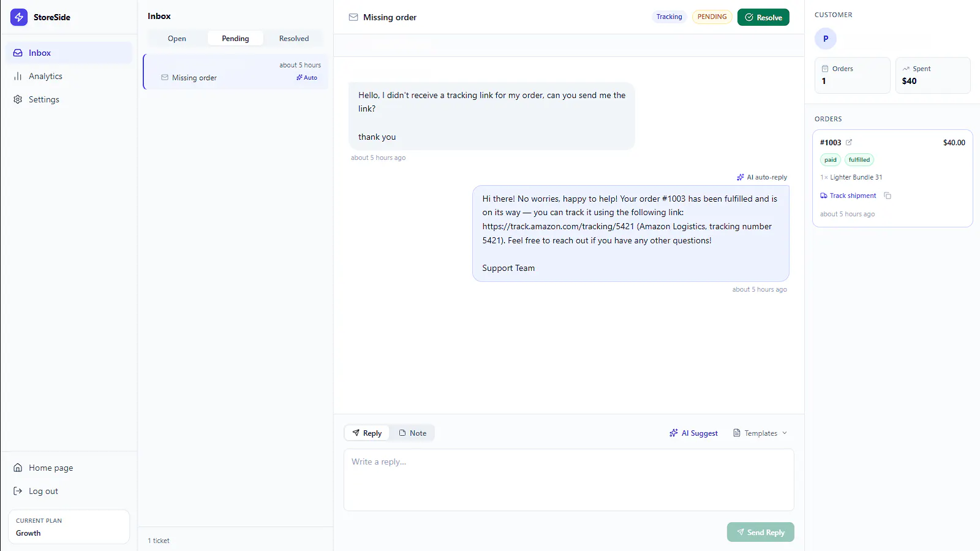Expand the Templates dropdown

click(760, 433)
